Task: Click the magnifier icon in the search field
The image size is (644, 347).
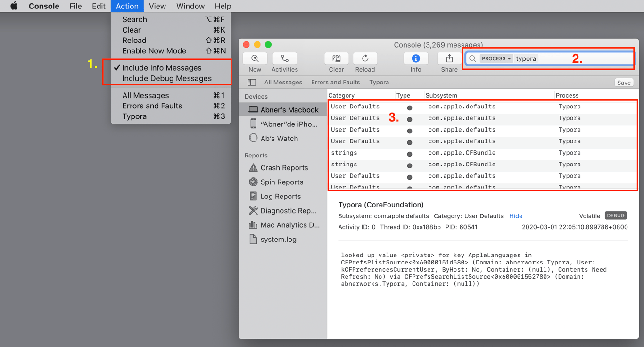Action: (472, 58)
